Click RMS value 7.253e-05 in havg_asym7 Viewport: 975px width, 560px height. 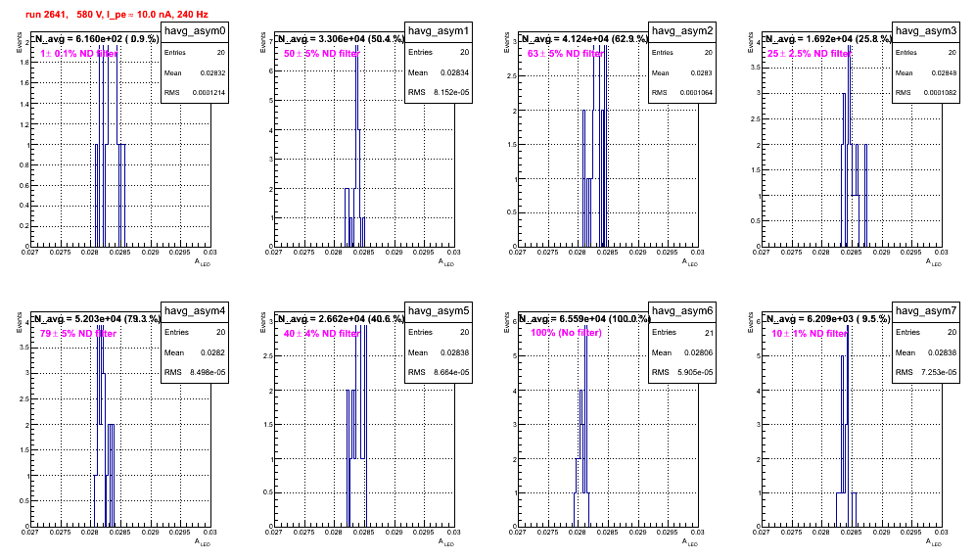tap(940, 373)
